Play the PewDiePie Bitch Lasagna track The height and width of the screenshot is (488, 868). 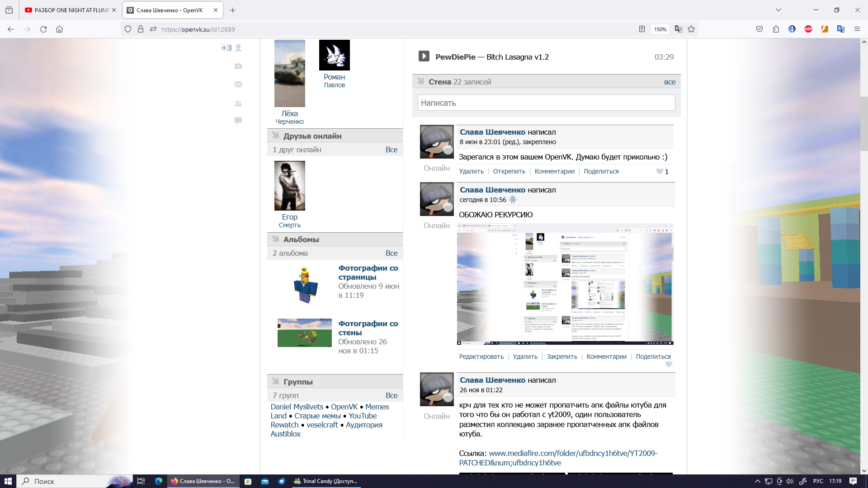(x=424, y=56)
